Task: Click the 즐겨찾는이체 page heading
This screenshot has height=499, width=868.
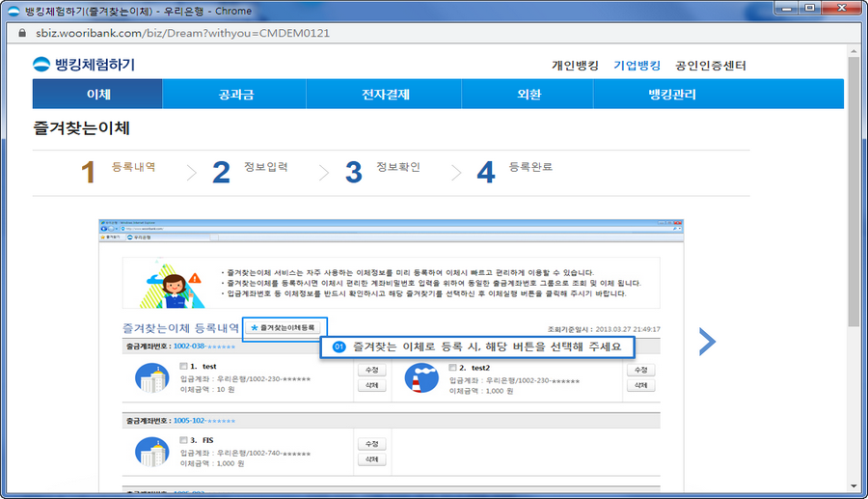Action: [81, 128]
